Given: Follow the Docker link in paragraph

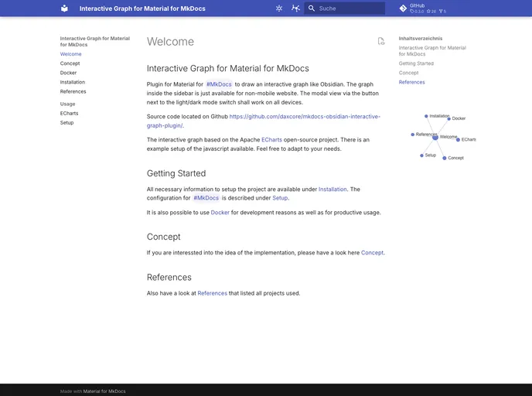Looking at the screenshot, I should tap(220, 213).
